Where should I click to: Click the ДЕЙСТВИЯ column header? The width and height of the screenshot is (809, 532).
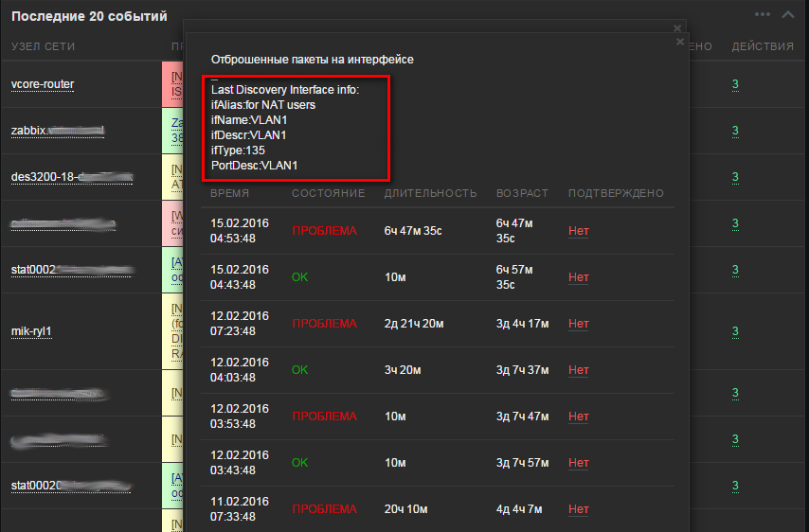pyautogui.click(x=763, y=46)
